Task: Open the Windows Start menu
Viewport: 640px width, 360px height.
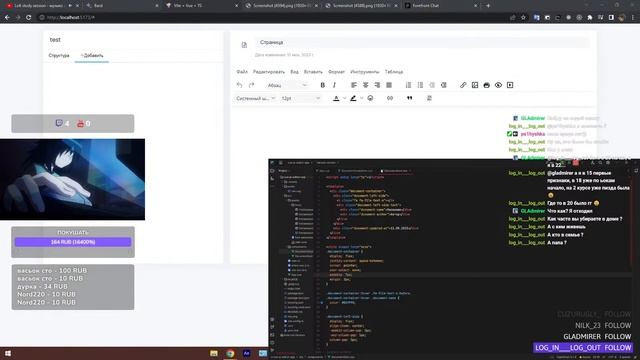Action: [x=8, y=353]
